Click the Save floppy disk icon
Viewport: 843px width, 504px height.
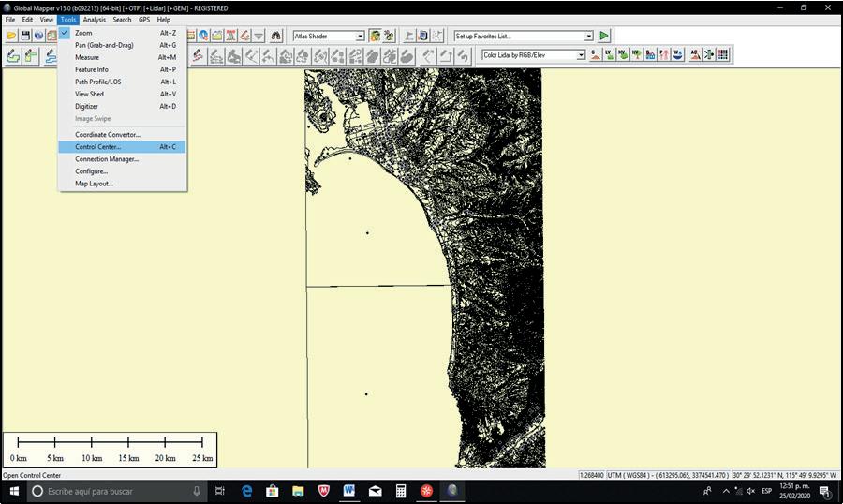[25, 36]
